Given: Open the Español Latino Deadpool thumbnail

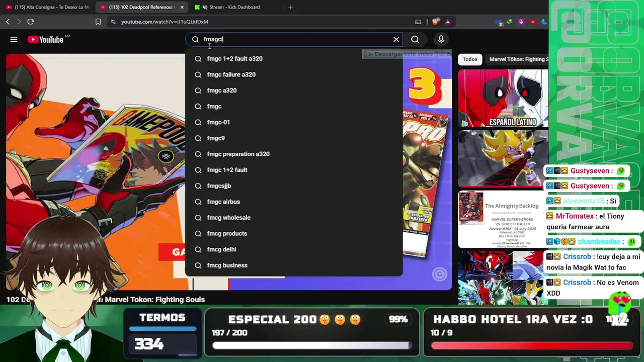Looking at the screenshot, I should [x=503, y=98].
